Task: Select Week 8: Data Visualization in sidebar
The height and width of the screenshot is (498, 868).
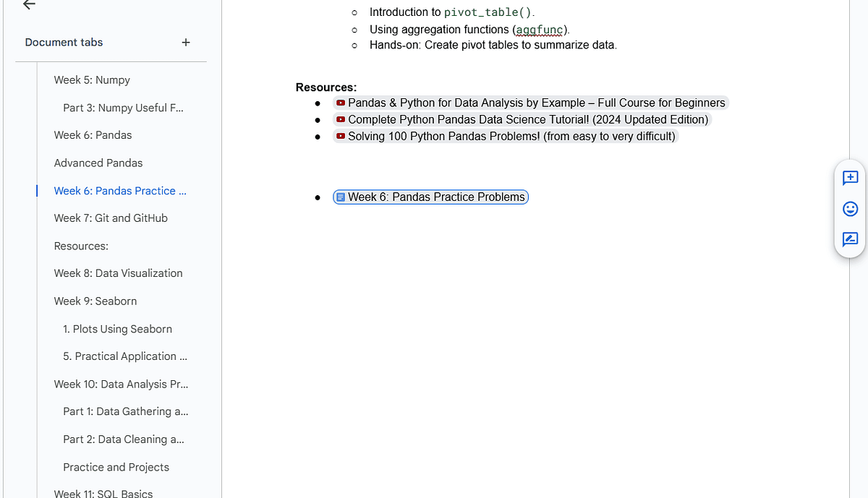Action: point(118,272)
